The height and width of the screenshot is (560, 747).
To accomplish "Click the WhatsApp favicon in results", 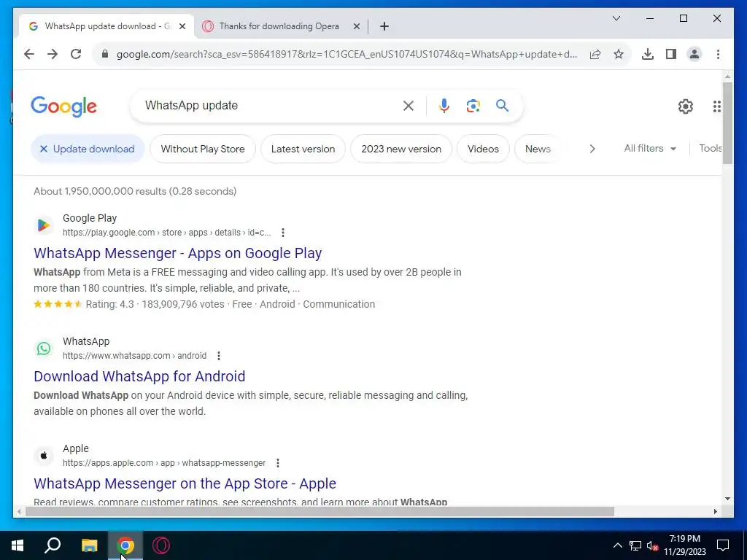I will click(43, 348).
